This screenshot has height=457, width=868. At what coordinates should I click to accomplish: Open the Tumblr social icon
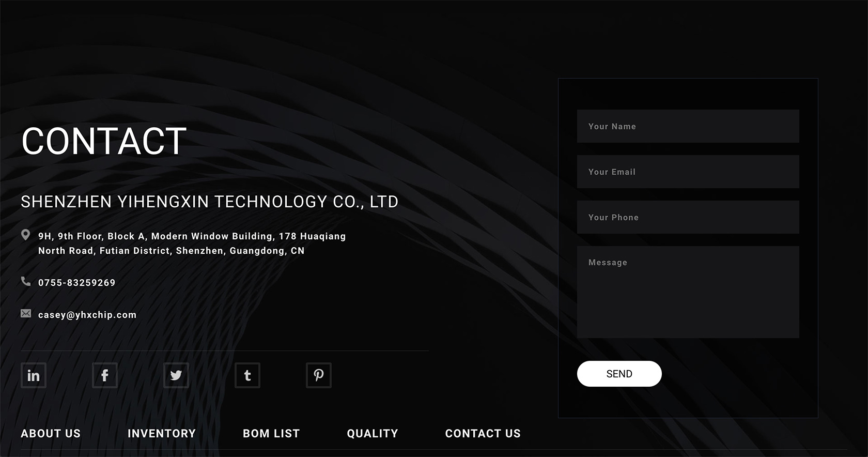coord(247,375)
